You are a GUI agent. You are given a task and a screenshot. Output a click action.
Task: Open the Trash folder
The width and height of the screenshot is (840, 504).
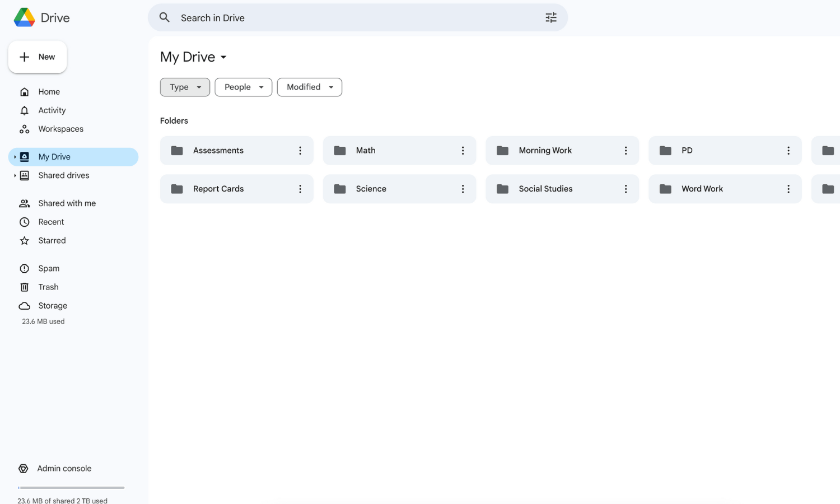tap(48, 287)
